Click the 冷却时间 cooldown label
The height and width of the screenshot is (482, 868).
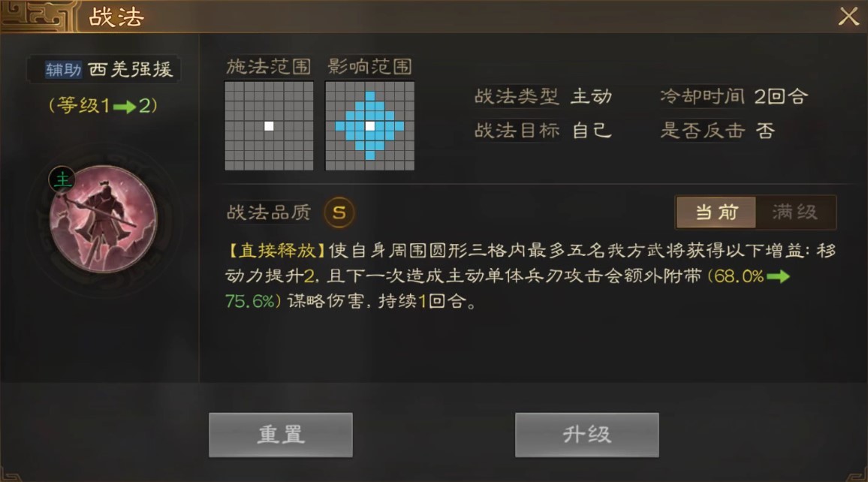702,96
